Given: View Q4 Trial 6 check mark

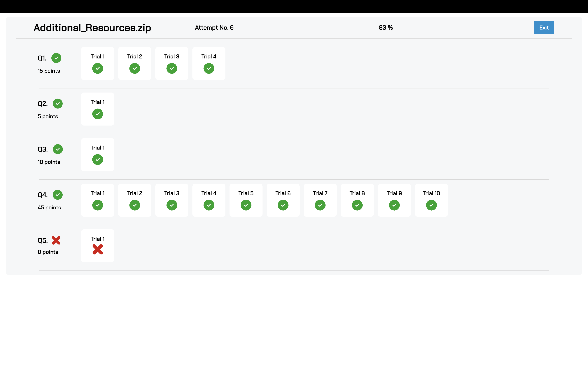Looking at the screenshot, I should tap(283, 205).
